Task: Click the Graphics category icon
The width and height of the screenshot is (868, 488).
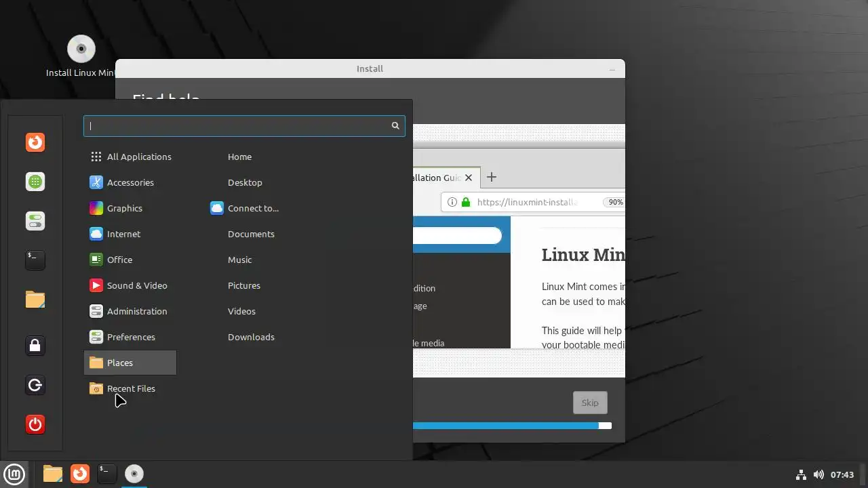Action: [x=96, y=208]
